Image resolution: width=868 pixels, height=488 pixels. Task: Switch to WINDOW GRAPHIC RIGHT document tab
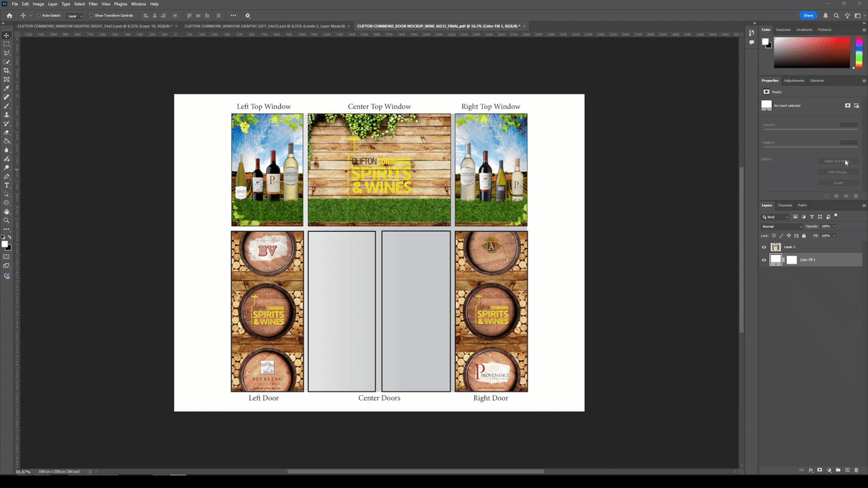pyautogui.click(x=94, y=26)
